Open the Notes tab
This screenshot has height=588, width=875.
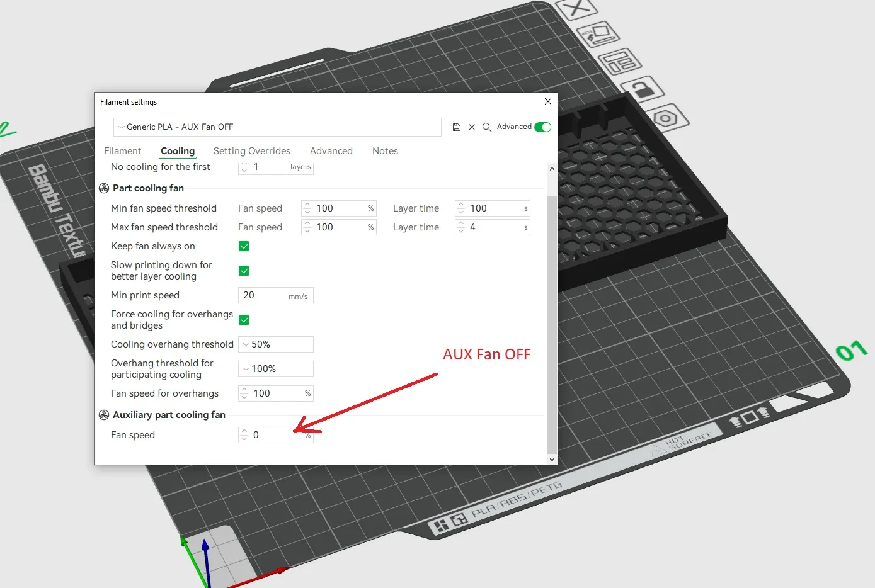coord(385,151)
